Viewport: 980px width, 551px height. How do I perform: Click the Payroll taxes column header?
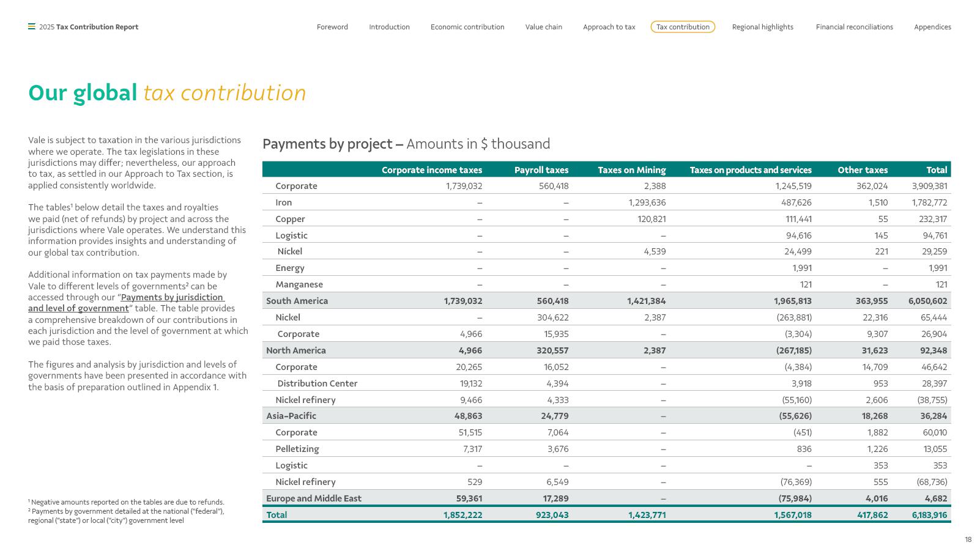[541, 170]
